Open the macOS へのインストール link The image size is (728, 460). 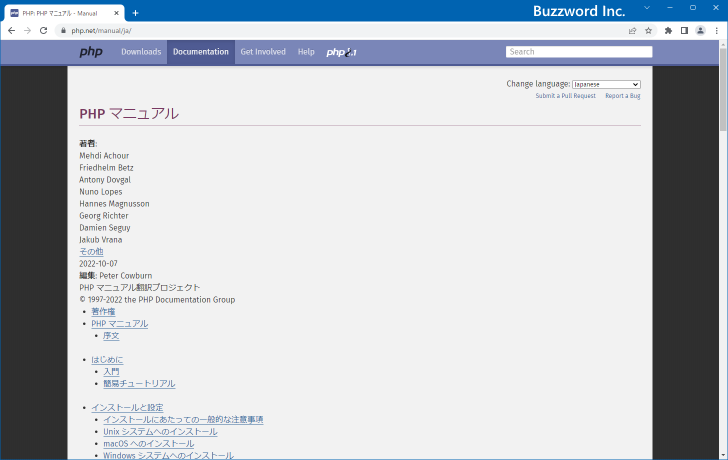(149, 444)
